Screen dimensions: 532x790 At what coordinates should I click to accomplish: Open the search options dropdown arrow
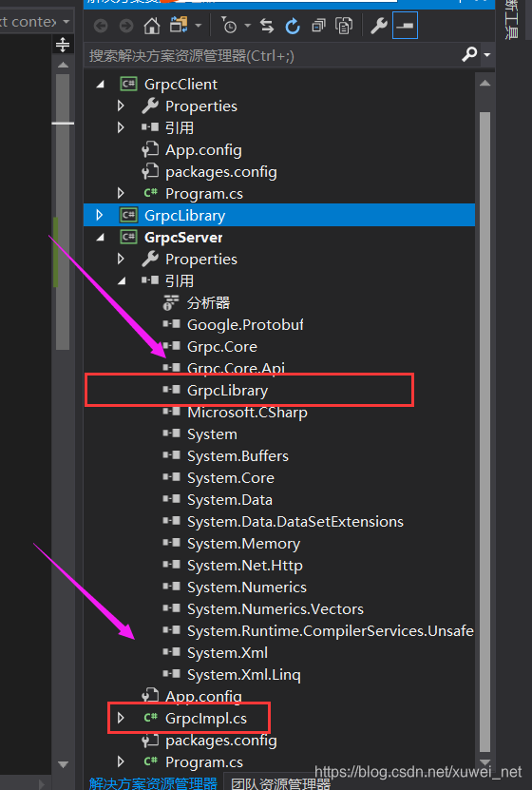click(486, 54)
